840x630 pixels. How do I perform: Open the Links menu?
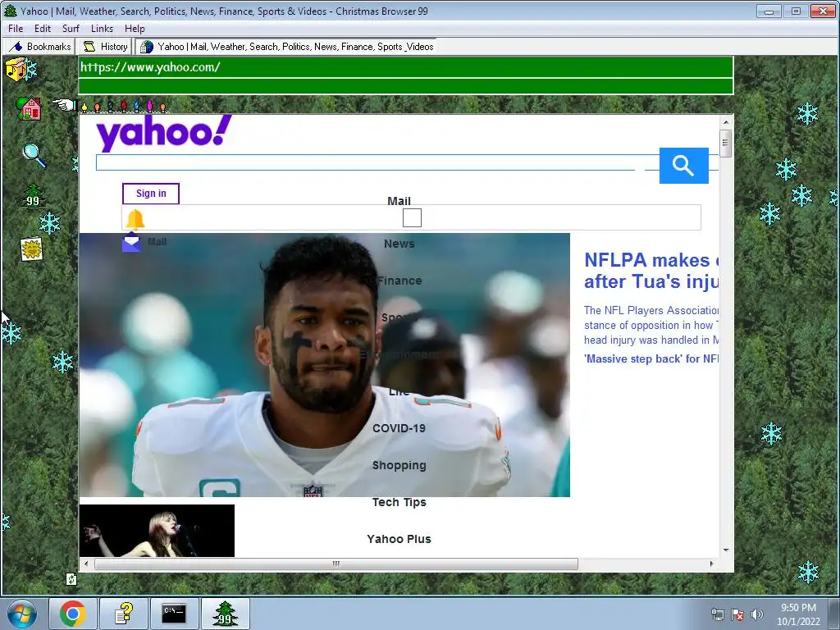[x=102, y=29]
